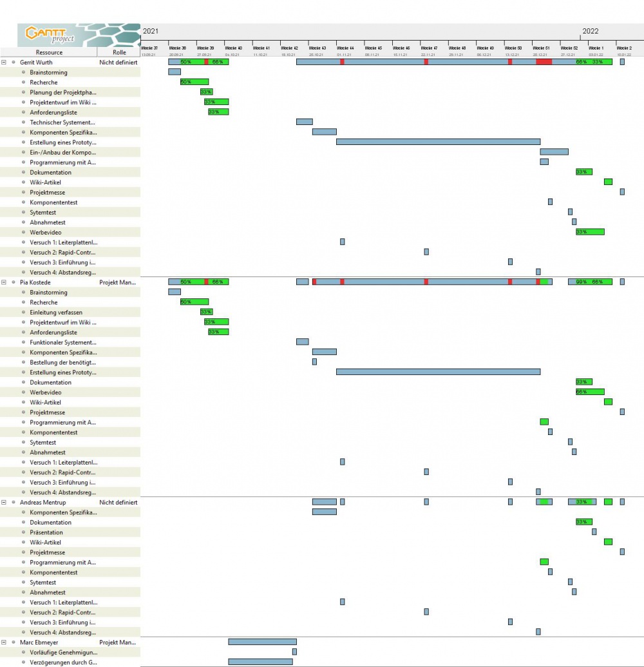644x667 pixels.
Task: Collapse Marc Ebmeyer's assignment list
Action: pos(5,643)
